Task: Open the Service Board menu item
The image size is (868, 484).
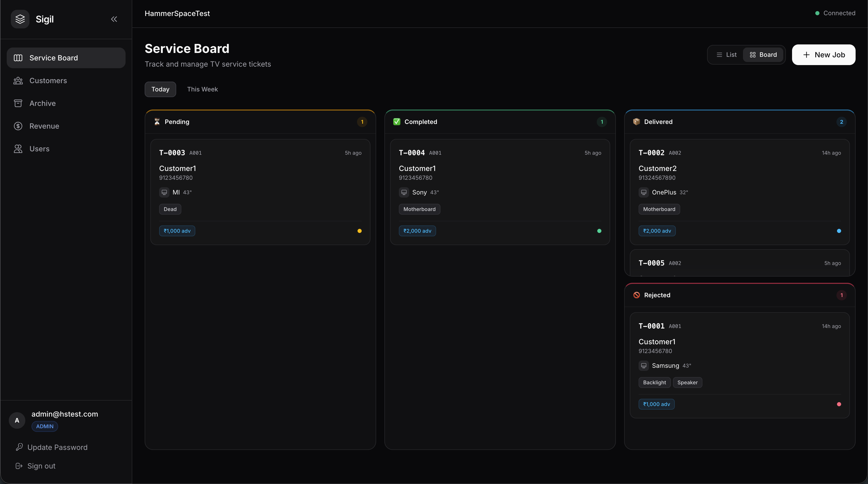Action: coord(66,58)
